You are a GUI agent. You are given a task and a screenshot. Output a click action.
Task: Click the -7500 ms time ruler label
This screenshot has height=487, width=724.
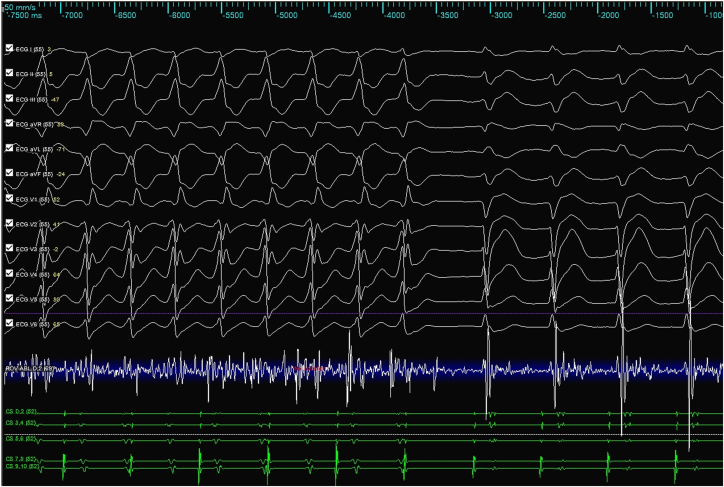[x=24, y=15]
